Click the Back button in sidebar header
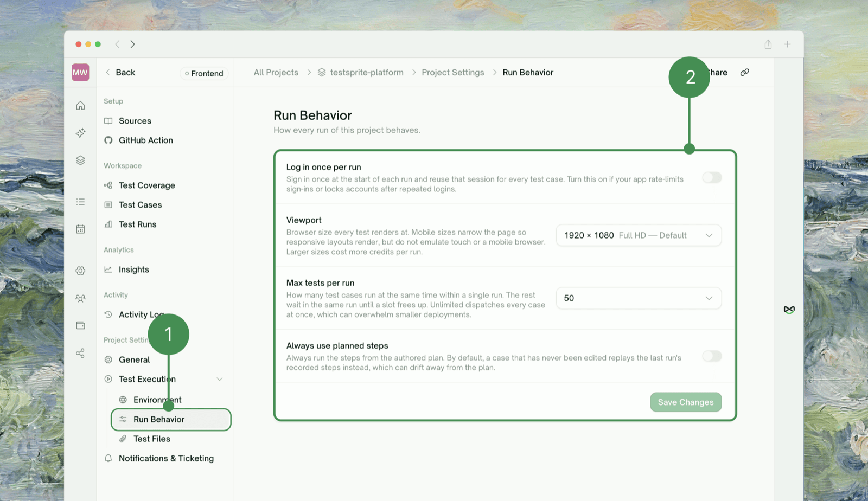The height and width of the screenshot is (501, 868). (x=120, y=72)
